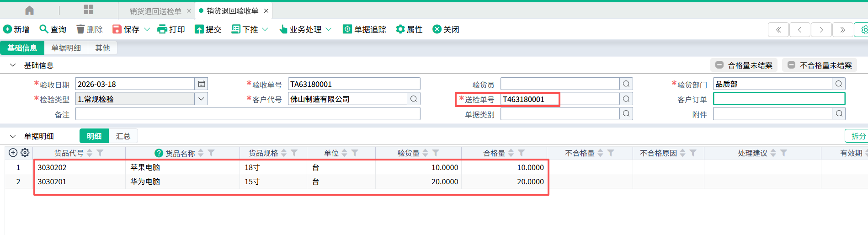Toggle 不合格量未结案 status button
The height and width of the screenshot is (235, 868).
coord(820,65)
